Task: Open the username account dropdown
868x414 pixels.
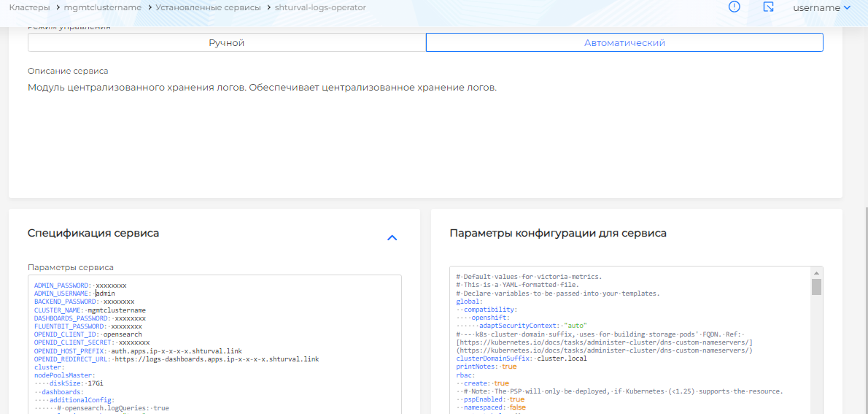Action: click(821, 8)
